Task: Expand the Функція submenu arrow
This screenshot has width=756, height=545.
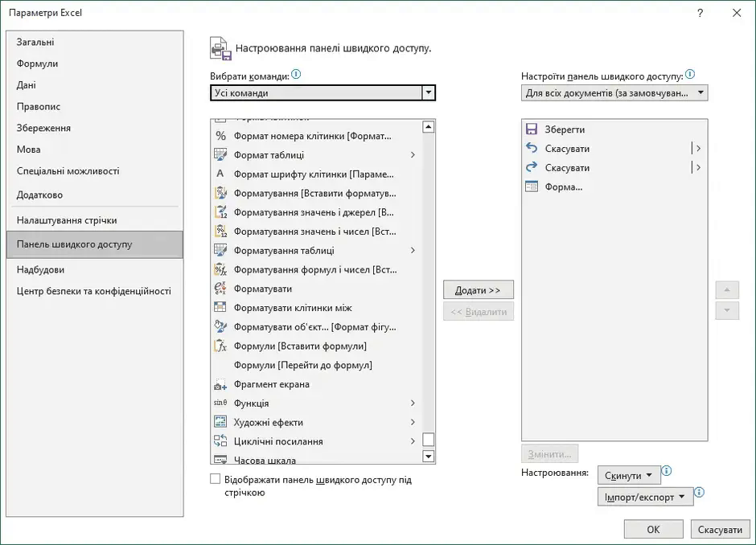Action: tap(413, 403)
